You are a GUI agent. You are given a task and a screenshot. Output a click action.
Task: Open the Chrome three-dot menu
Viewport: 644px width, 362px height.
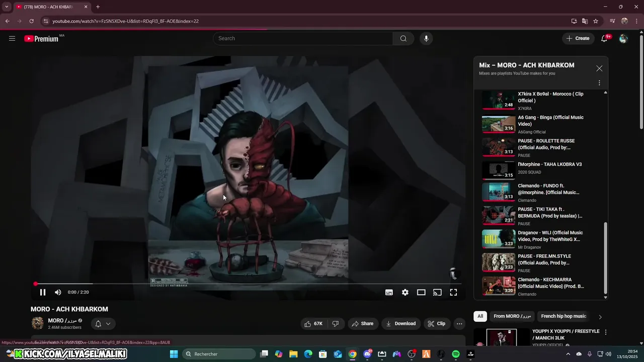pos(637,21)
